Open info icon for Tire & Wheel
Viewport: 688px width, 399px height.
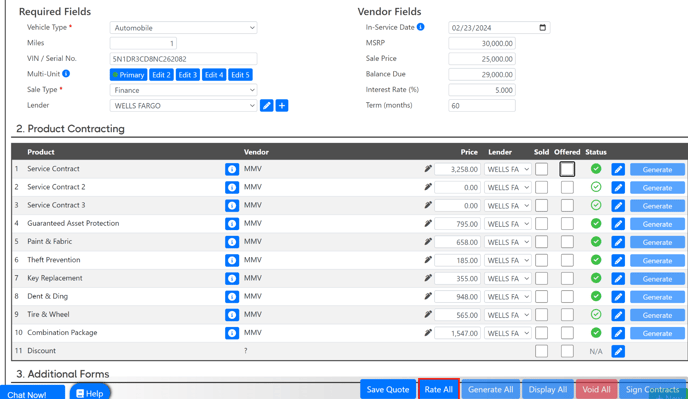232,315
